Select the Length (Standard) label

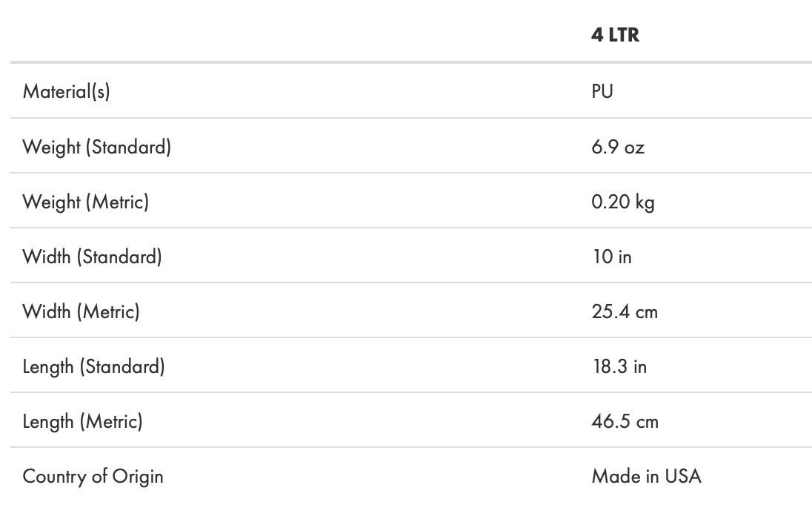pyautogui.click(x=93, y=366)
